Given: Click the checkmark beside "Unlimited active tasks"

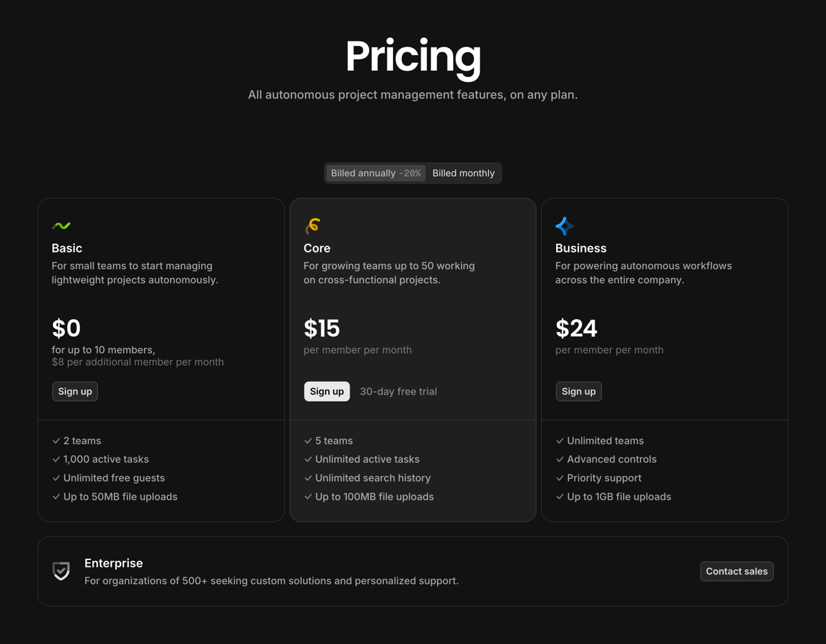Looking at the screenshot, I should [308, 459].
